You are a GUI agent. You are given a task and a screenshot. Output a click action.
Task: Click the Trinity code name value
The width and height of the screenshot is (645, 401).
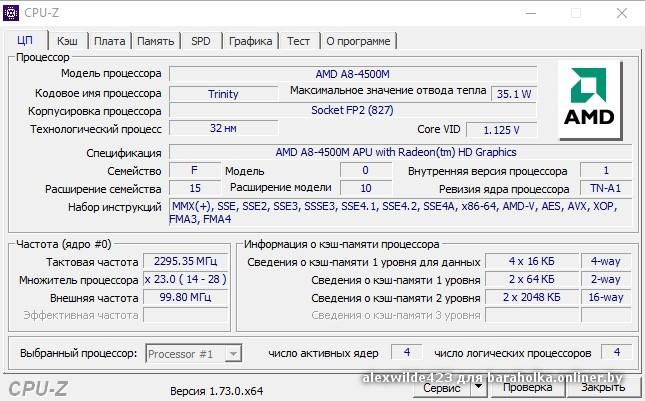pyautogui.click(x=223, y=94)
